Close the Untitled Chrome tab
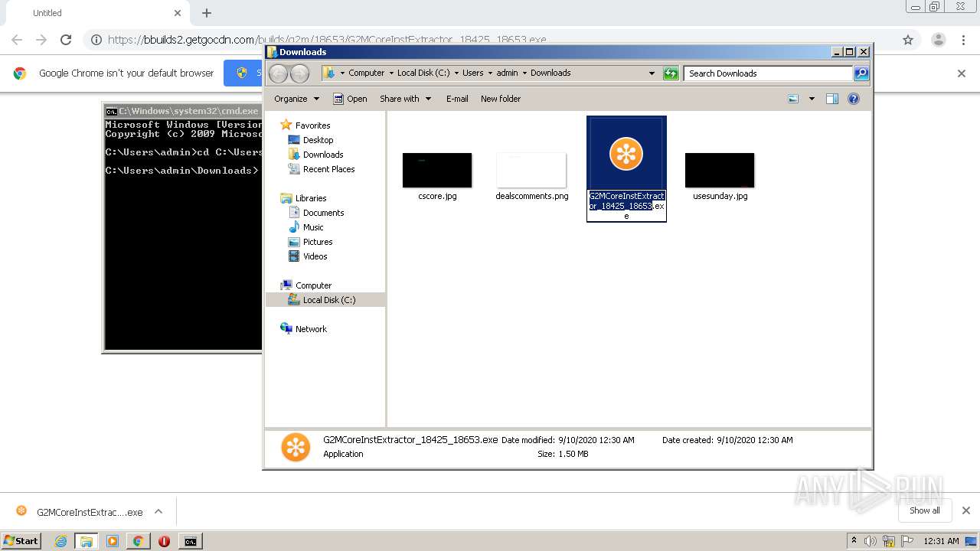980x551 pixels. [178, 13]
